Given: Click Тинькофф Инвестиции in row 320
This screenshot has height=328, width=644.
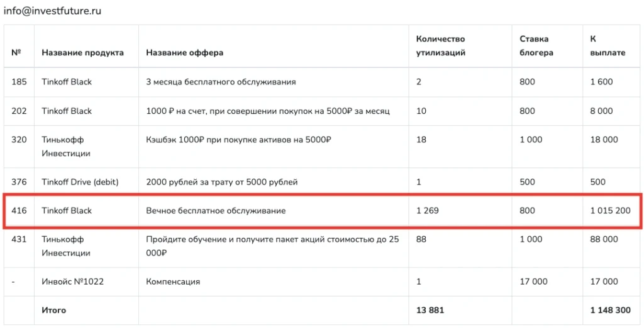Looking at the screenshot, I should click(65, 147).
